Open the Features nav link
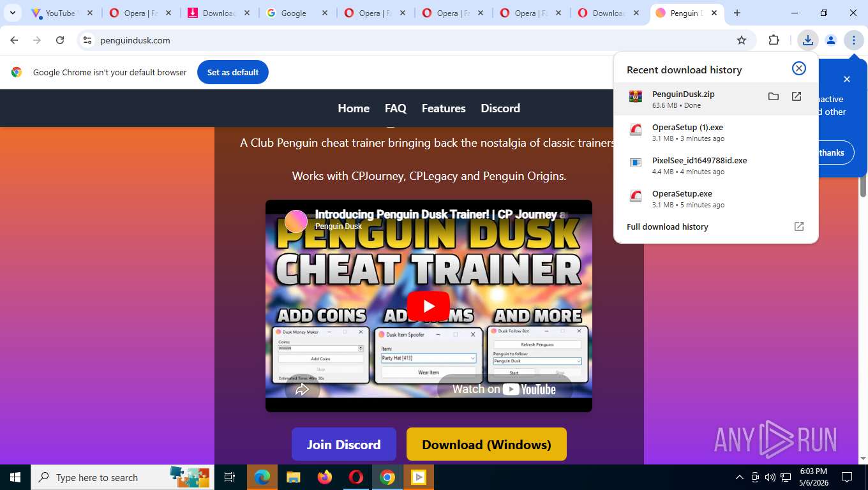 pos(444,108)
